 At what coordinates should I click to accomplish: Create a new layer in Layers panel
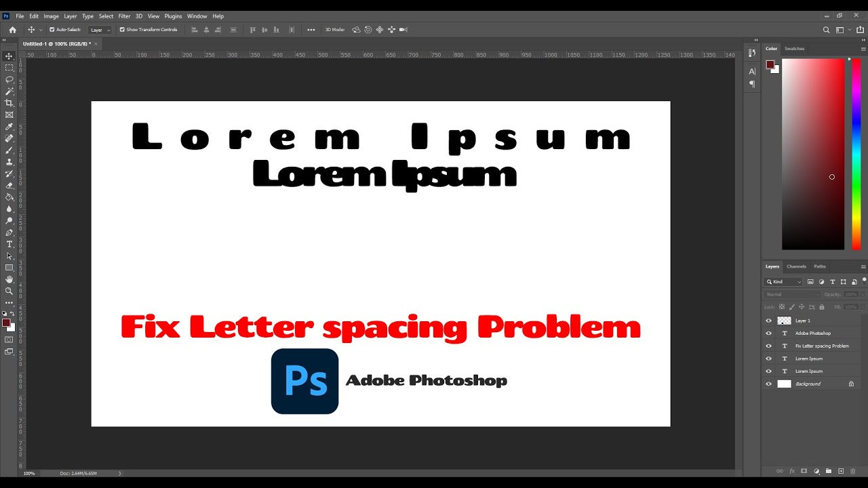point(841,471)
